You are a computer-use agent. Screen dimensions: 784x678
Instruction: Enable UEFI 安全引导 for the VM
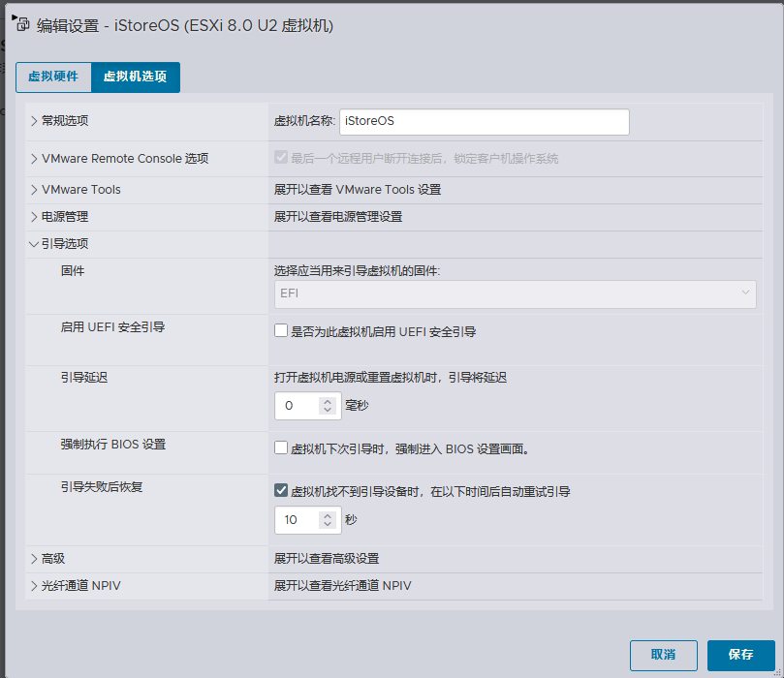[x=279, y=331]
